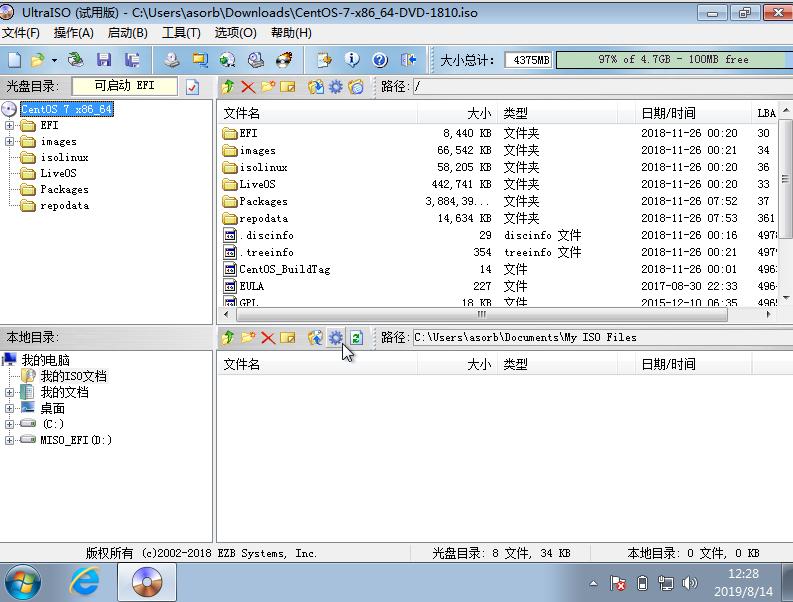Open Internet Explorer from the taskbar
Screen dimensions: 793x602
[x=84, y=583]
